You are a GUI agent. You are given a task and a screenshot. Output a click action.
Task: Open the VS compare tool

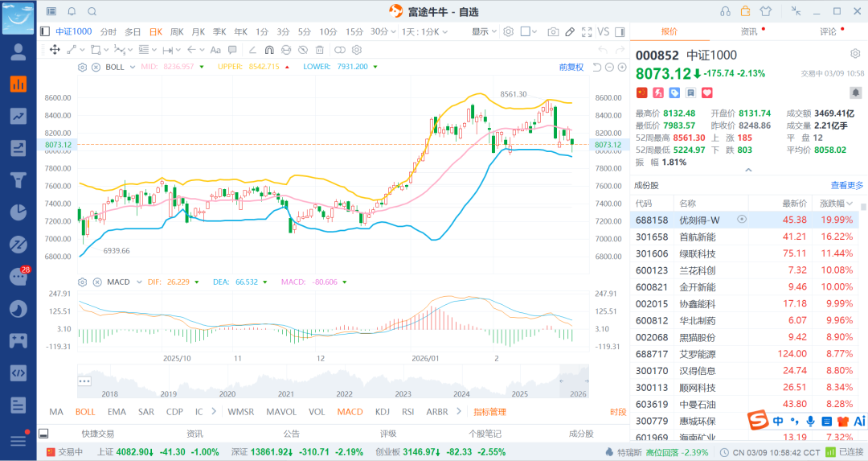click(604, 31)
